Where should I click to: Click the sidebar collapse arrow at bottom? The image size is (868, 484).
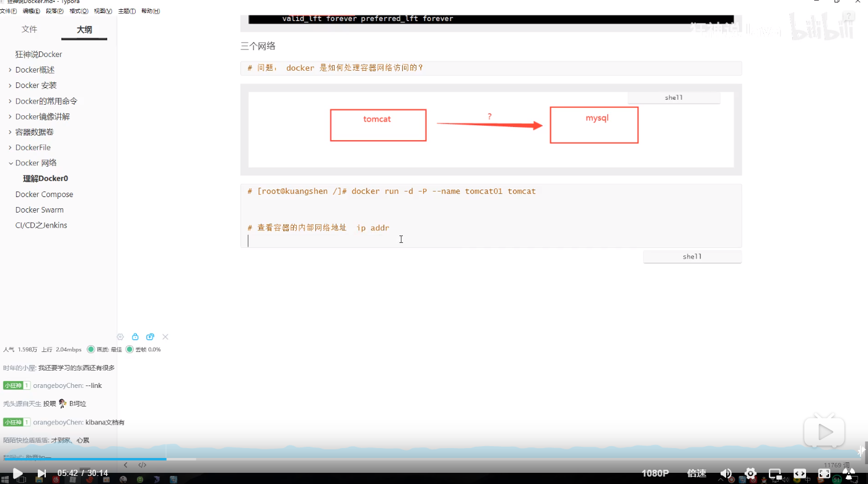pos(125,465)
